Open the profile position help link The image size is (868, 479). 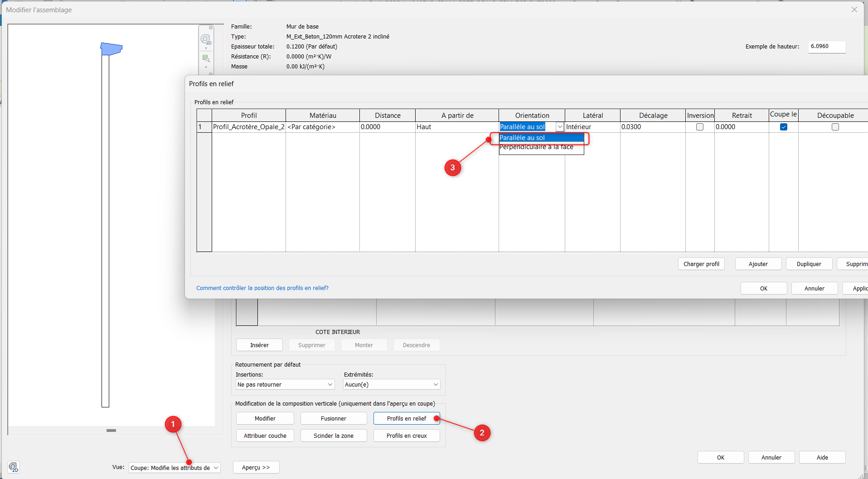262,288
